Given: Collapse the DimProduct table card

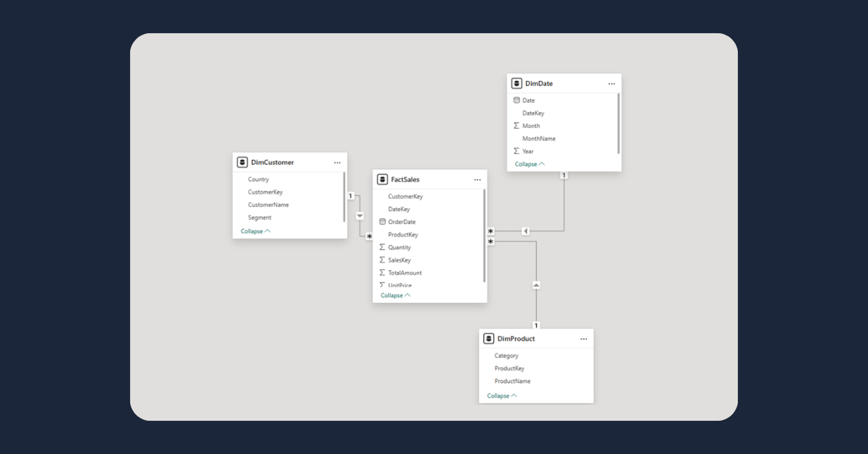Looking at the screenshot, I should click(502, 396).
